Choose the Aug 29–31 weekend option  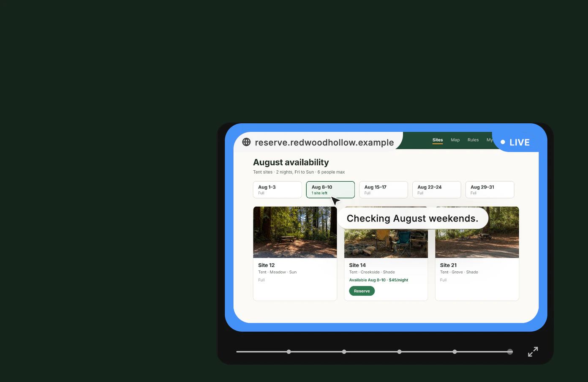pos(490,190)
